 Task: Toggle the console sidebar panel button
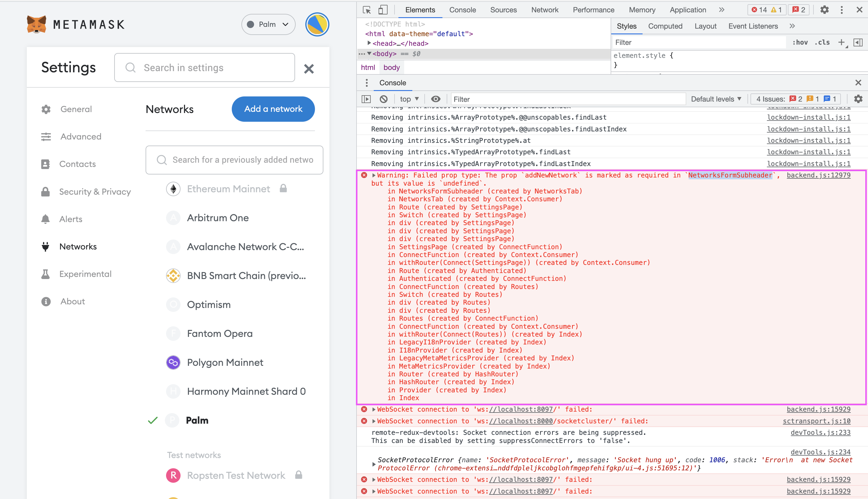366,99
